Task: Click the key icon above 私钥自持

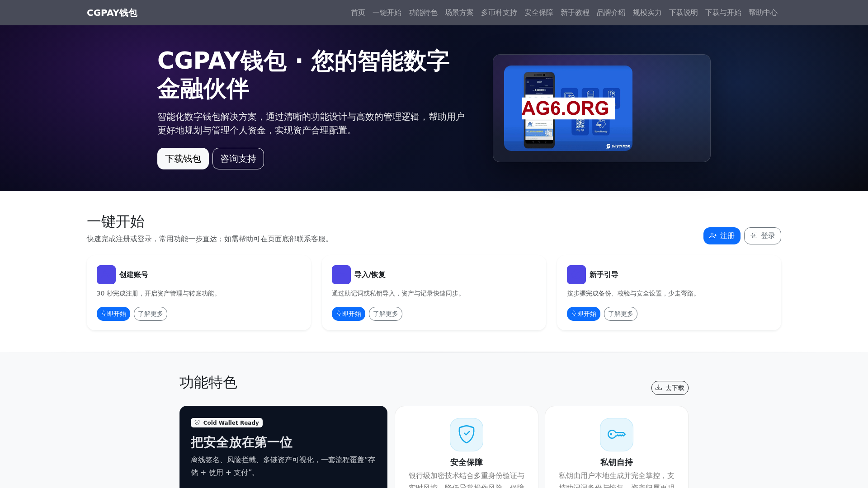Action: pyautogui.click(x=617, y=435)
